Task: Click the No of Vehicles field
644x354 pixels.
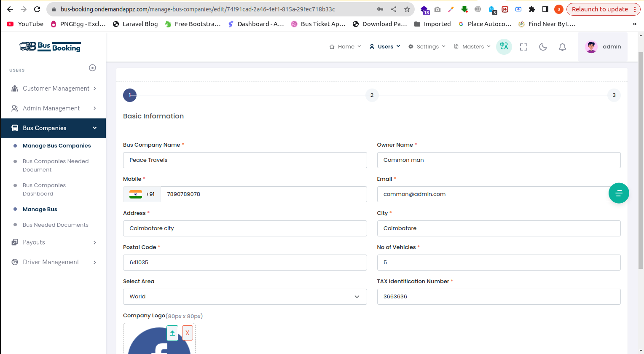Action: click(499, 263)
